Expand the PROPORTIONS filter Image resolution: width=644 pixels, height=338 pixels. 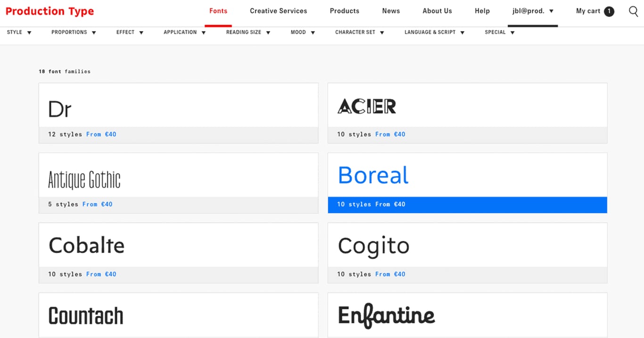[x=74, y=32]
